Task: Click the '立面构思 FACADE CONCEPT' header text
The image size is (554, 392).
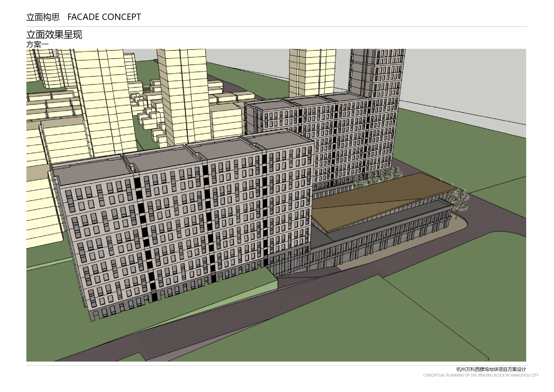Action: (x=84, y=17)
